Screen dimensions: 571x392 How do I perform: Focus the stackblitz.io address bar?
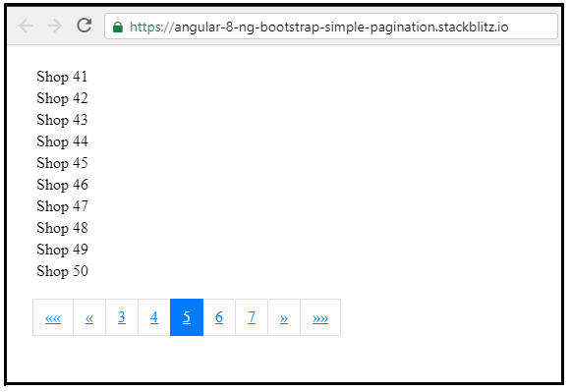(330, 27)
